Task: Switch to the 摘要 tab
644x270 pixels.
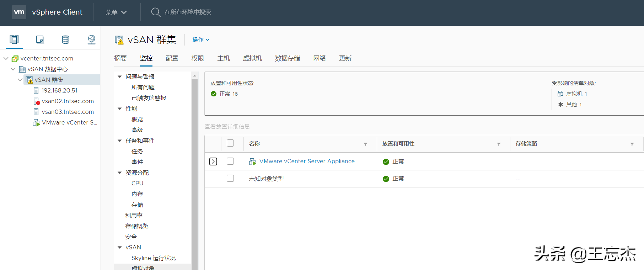Action: click(120, 58)
